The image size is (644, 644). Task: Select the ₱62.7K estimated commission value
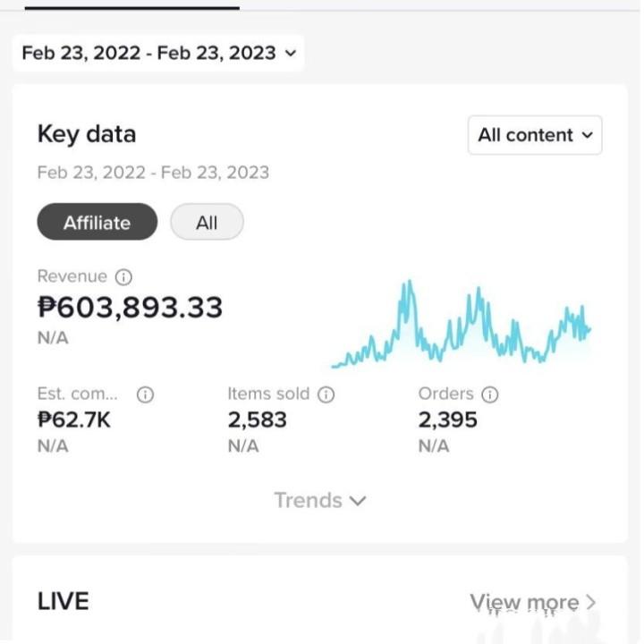(74, 419)
